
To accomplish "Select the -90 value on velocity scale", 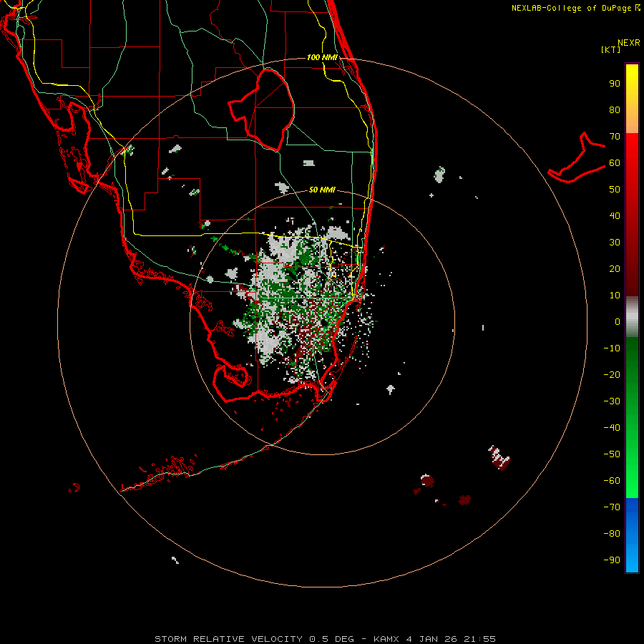I will coord(612,560).
